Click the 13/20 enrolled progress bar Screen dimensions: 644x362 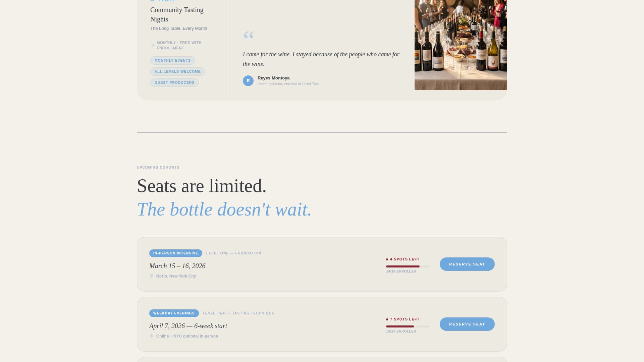pos(407,326)
